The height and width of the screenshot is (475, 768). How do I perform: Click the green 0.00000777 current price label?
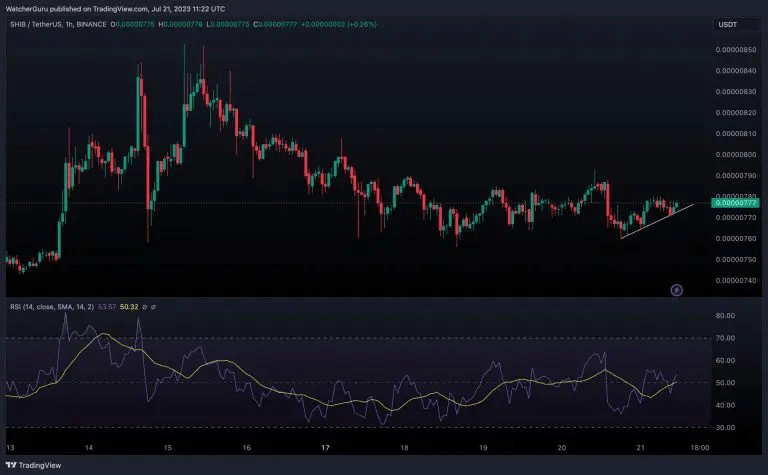pos(735,203)
